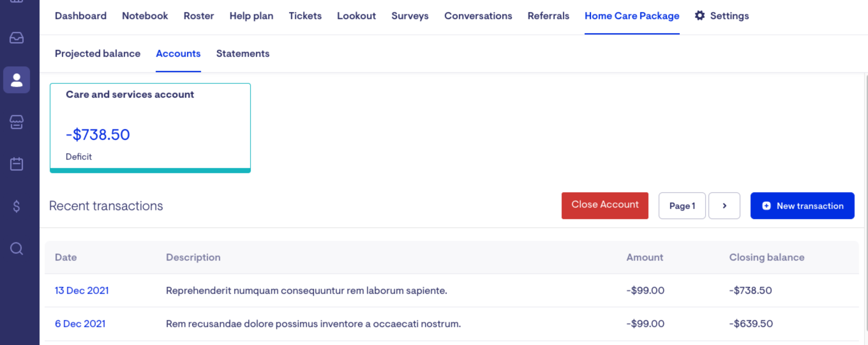
Task: Open the inbox icon in sidebar
Action: click(x=17, y=38)
